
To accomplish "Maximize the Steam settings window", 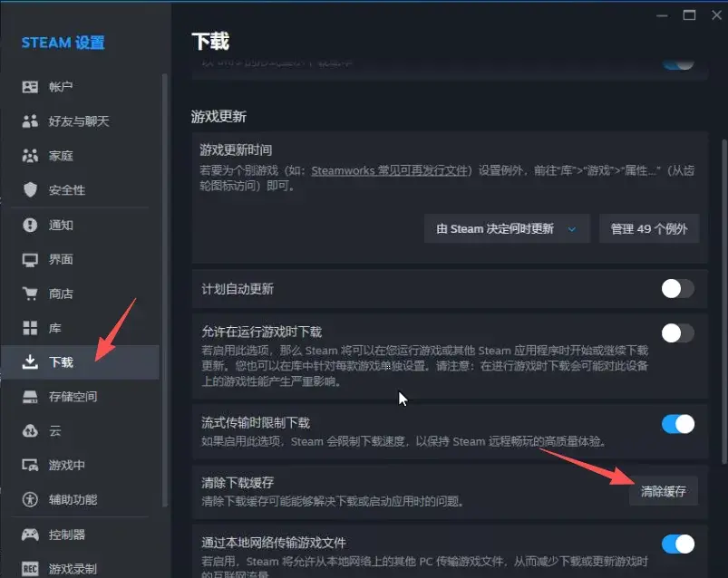I will tap(689, 15).
